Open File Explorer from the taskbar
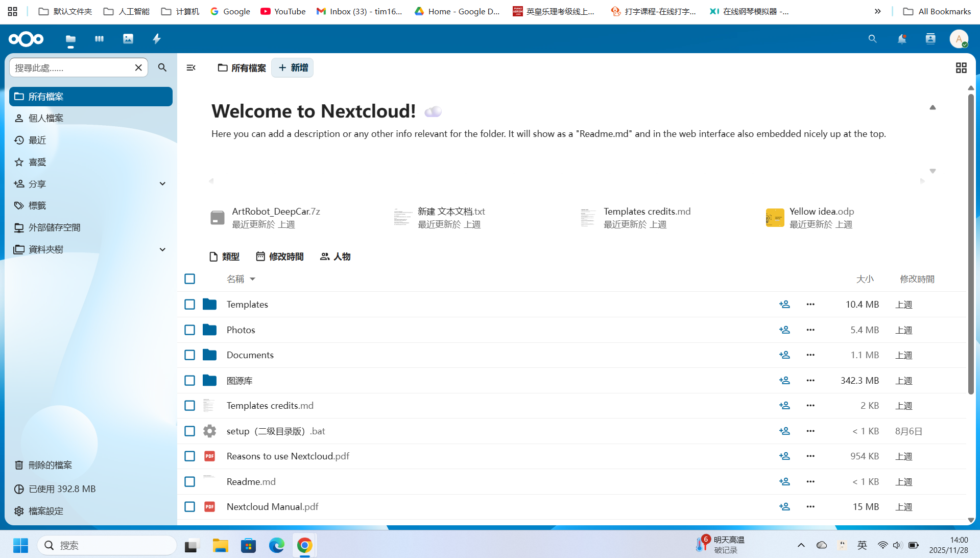This screenshot has width=980, height=558. coord(220,545)
